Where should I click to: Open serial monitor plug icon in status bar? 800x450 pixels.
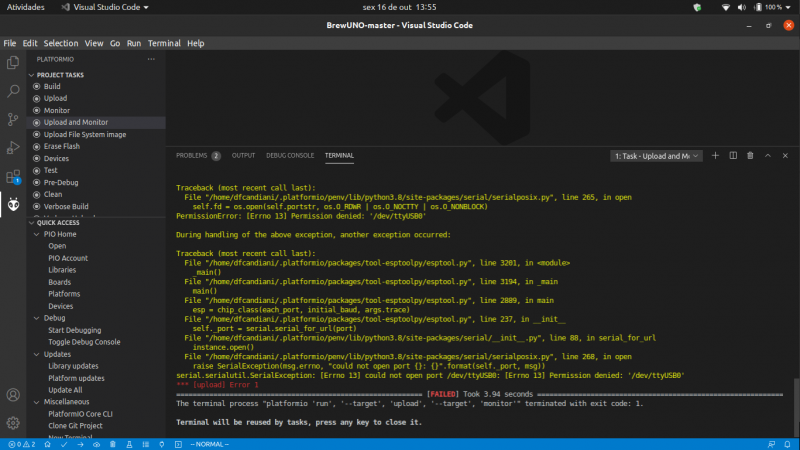tap(162, 444)
